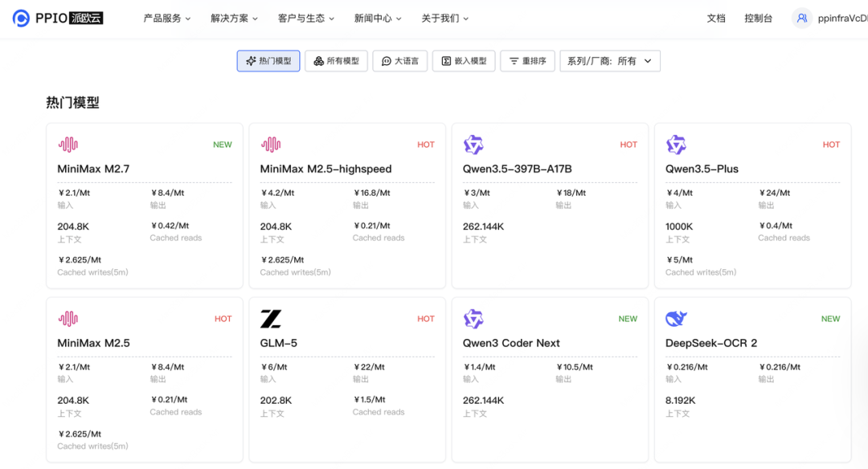The width and height of the screenshot is (868, 469).
Task: Click the ¥0.42/Mt cached reads price
Action: [x=170, y=225]
